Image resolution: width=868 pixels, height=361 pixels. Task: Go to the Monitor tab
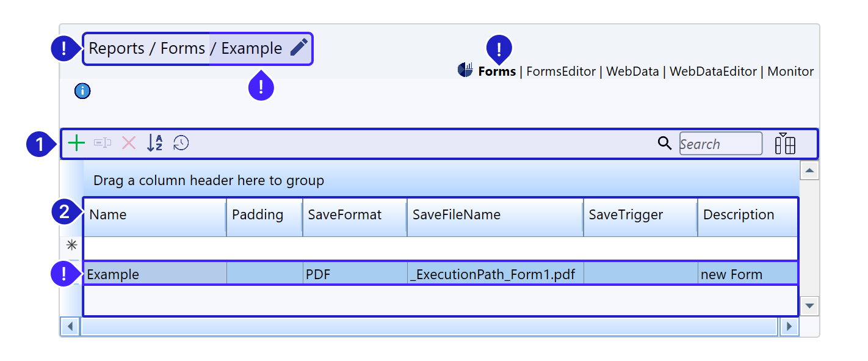(x=790, y=71)
